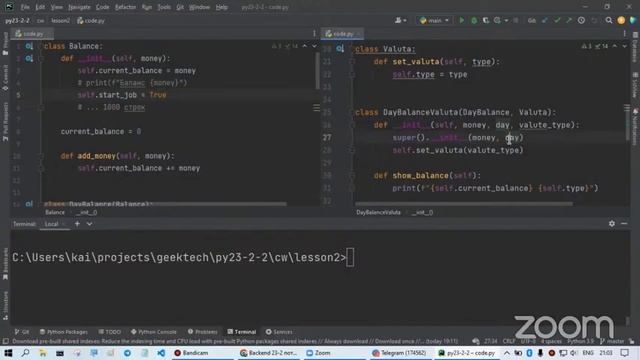This screenshot has width=640, height=360.
Task: Hide the terminal panel with minus icon
Action: pos(624,224)
